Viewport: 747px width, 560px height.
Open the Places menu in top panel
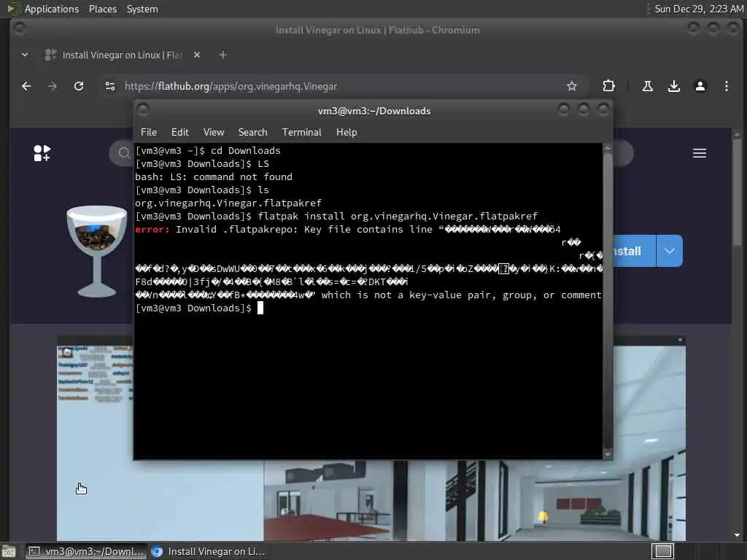tap(102, 9)
